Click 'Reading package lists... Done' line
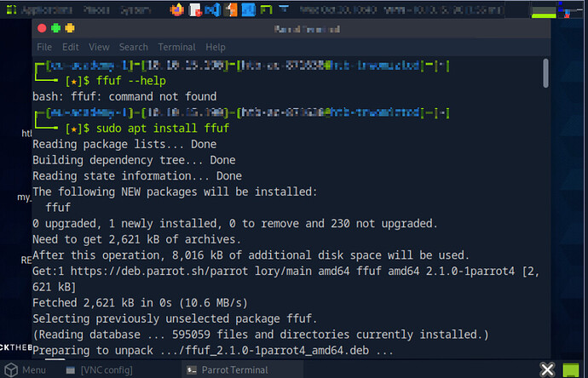This screenshot has width=588, height=378. tap(124, 144)
